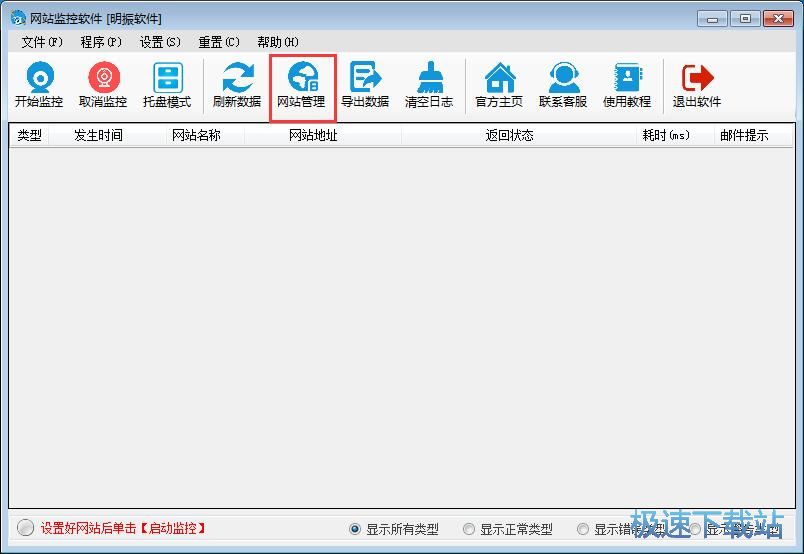Refresh data with 刷新数据 icon
804x554 pixels.
coord(237,85)
